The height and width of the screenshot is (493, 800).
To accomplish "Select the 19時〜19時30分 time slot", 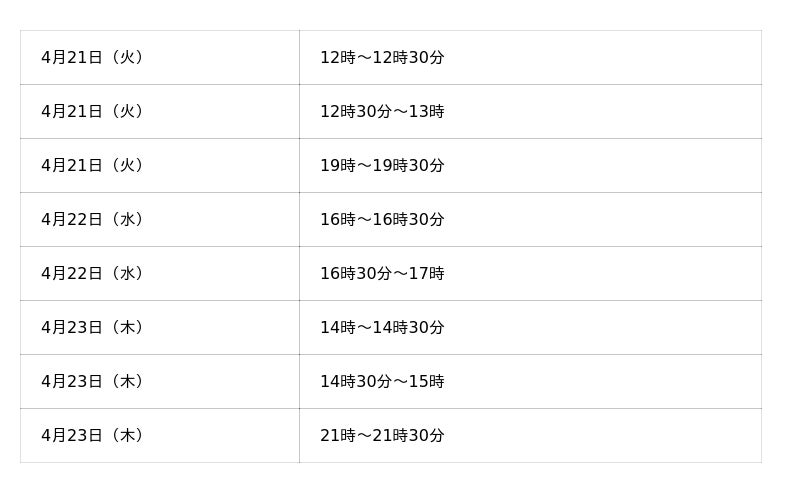I will pyautogui.click(x=382, y=166).
